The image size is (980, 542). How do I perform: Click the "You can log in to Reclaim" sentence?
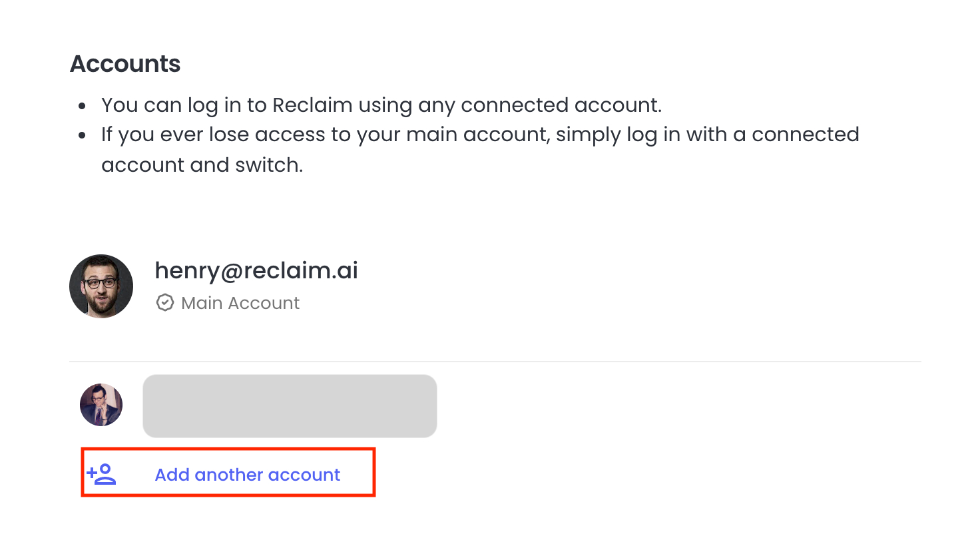click(x=381, y=105)
